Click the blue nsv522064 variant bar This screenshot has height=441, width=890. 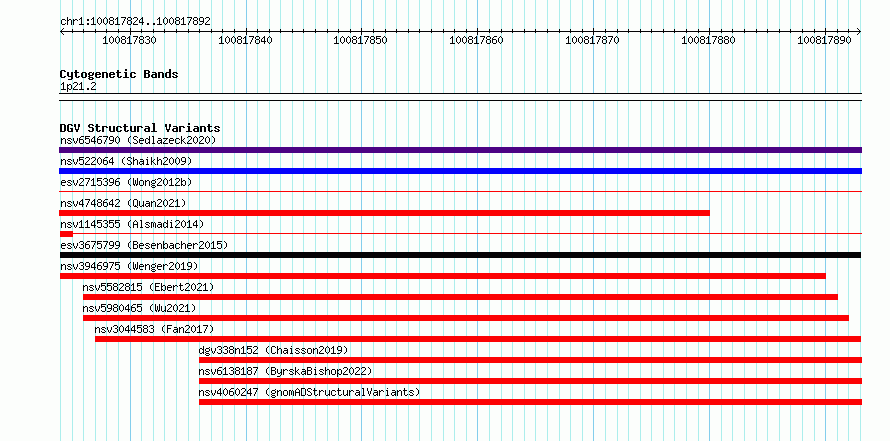[x=460, y=171]
